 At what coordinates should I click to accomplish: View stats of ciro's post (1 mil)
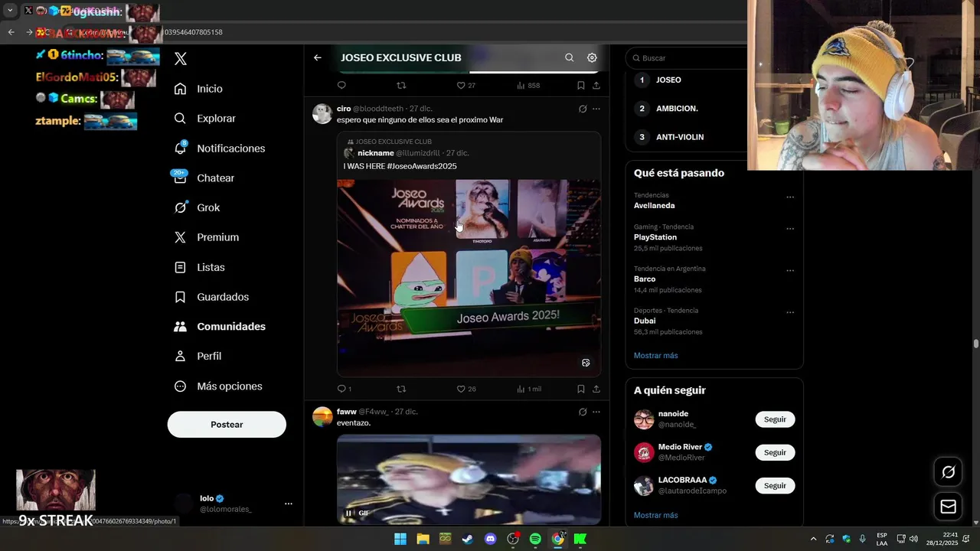click(529, 389)
